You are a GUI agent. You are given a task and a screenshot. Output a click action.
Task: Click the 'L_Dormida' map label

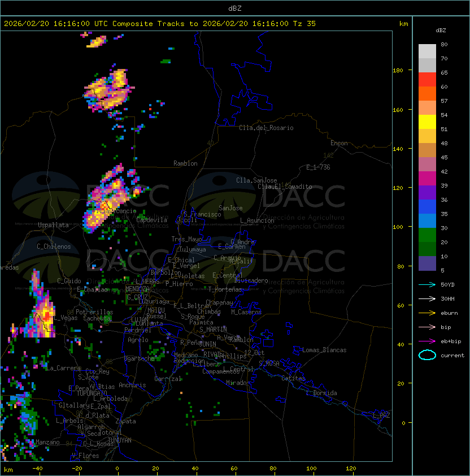pyautogui.click(x=321, y=393)
